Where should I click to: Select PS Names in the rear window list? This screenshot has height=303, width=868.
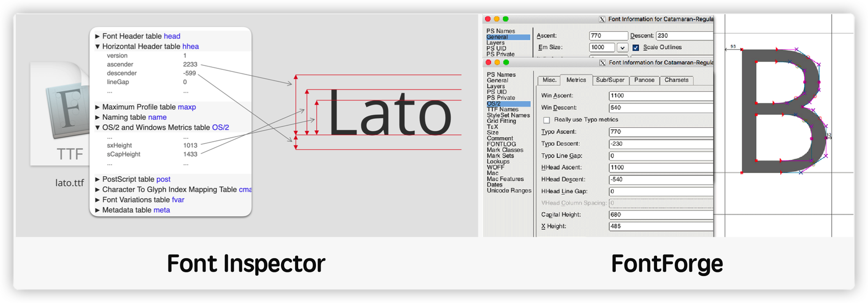(501, 31)
